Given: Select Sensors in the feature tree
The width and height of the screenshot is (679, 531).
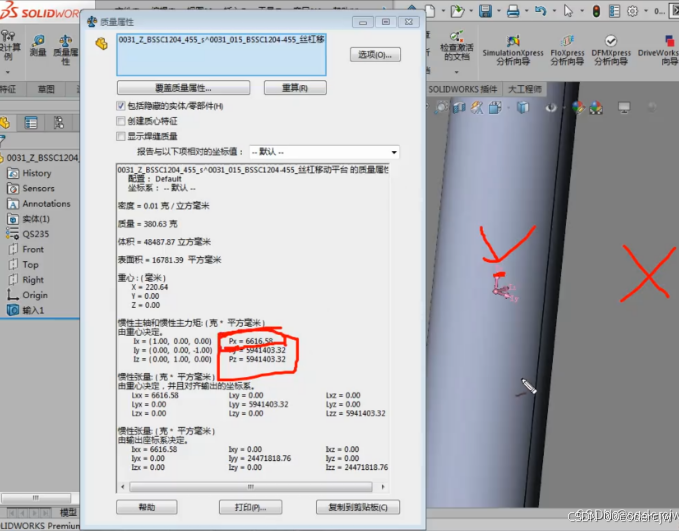Looking at the screenshot, I should click(x=38, y=188).
